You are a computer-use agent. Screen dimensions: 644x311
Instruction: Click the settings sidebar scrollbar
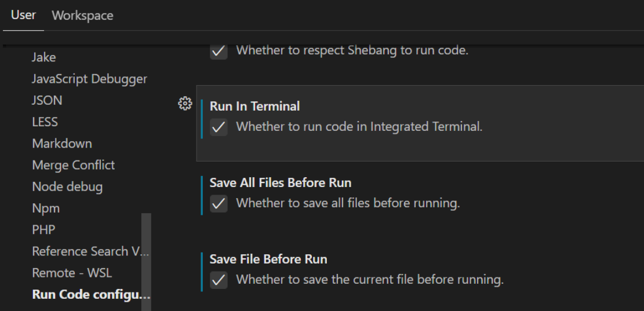[146, 261]
